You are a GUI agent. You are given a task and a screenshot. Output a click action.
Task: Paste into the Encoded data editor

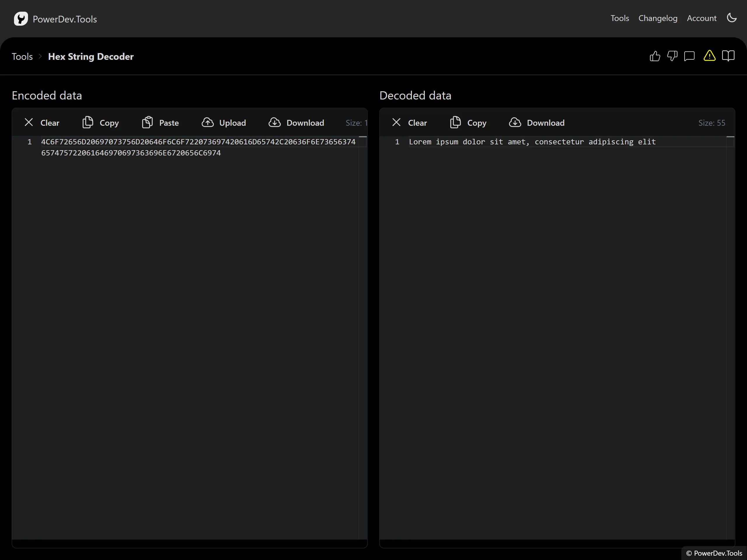160,123
